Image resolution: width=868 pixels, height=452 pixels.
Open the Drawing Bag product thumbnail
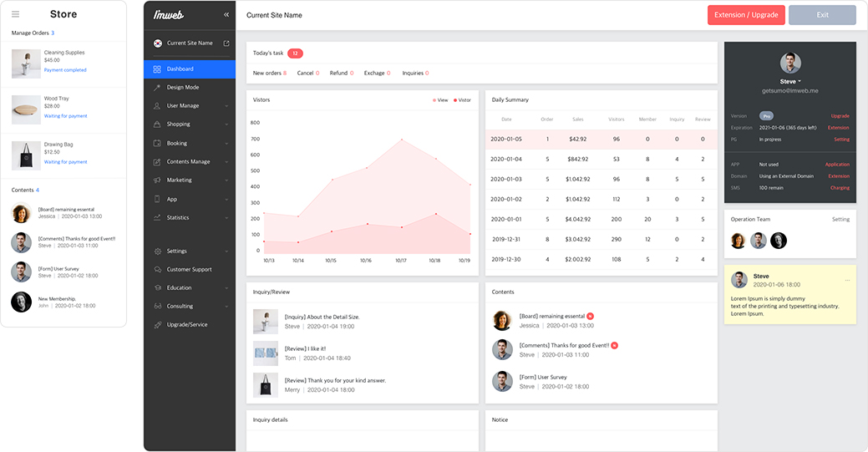[x=27, y=155]
